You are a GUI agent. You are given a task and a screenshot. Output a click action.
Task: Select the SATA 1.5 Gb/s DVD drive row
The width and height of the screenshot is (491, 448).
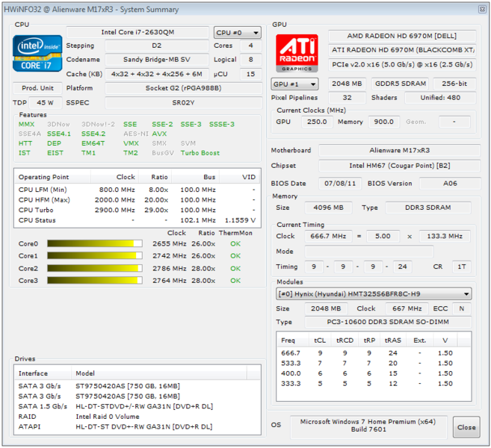click(138, 406)
